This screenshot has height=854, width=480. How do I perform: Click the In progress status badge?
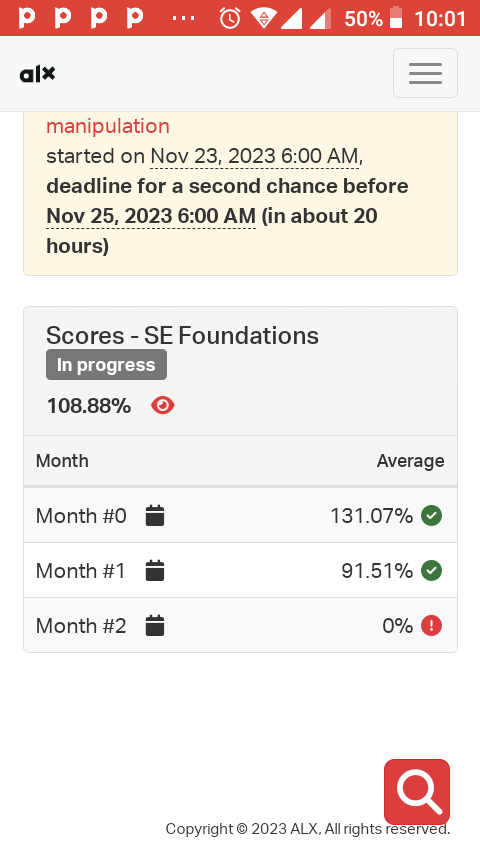click(x=106, y=365)
